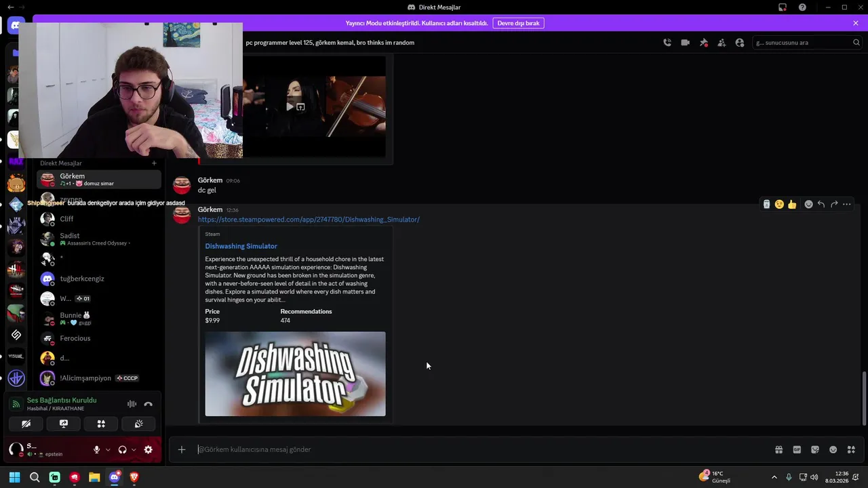Expand input device options arrow

tap(108, 449)
